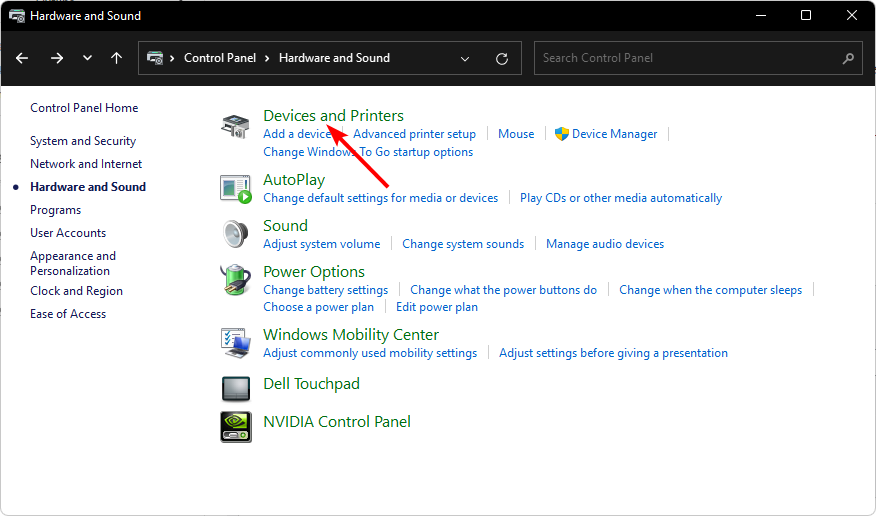Viewport: 876px width, 516px height.
Task: Click Choose a power plan
Action: (318, 307)
